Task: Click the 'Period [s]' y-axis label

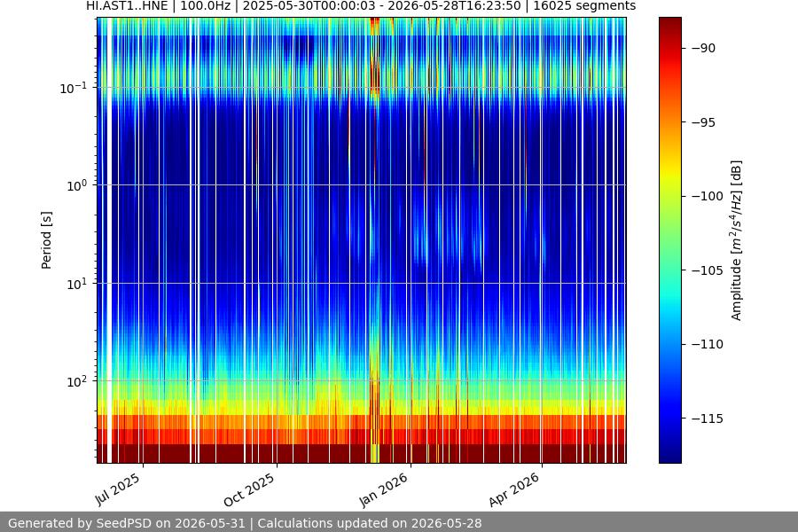Action: pyautogui.click(x=46, y=240)
